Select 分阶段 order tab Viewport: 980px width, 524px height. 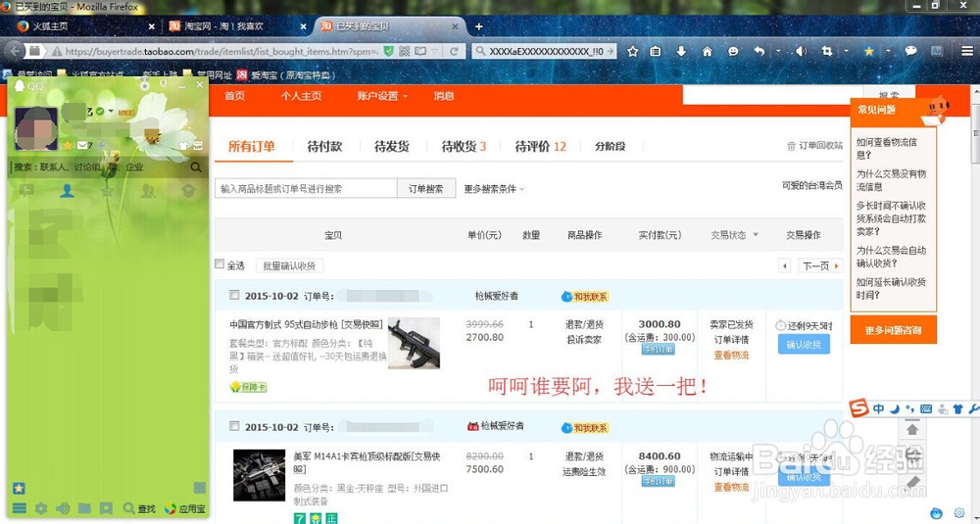pos(610,147)
